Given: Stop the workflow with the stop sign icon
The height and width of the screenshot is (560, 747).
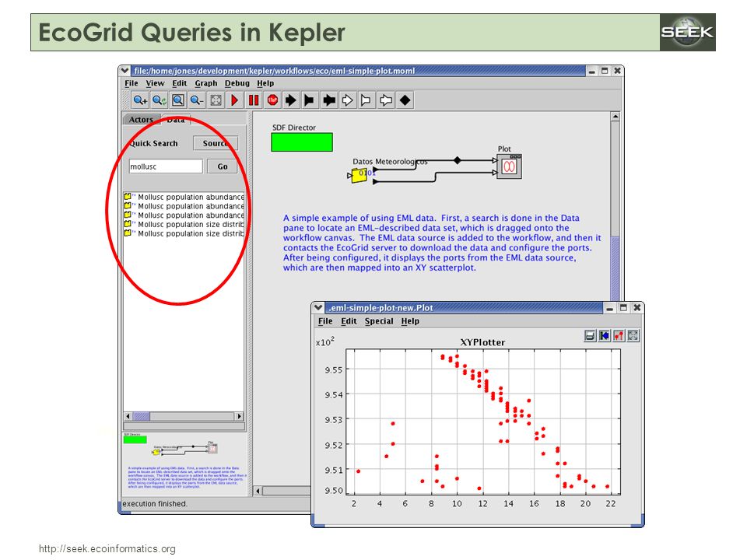Looking at the screenshot, I should (x=272, y=100).
